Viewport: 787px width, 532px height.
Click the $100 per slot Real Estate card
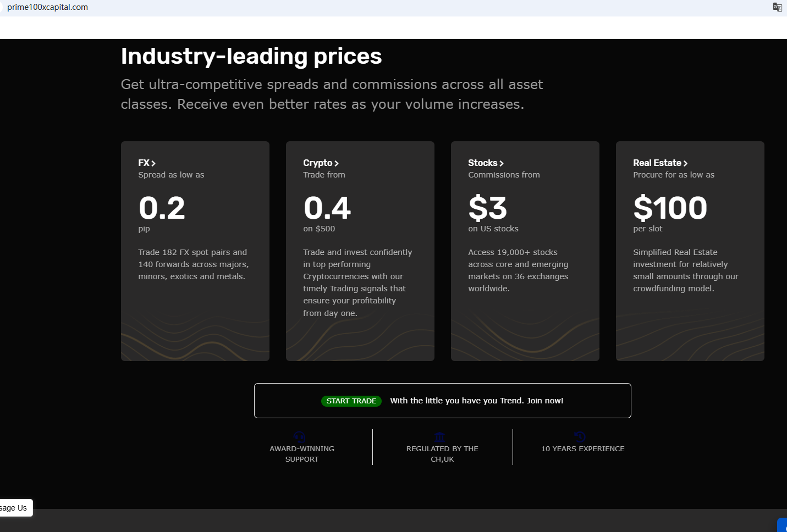(x=690, y=251)
